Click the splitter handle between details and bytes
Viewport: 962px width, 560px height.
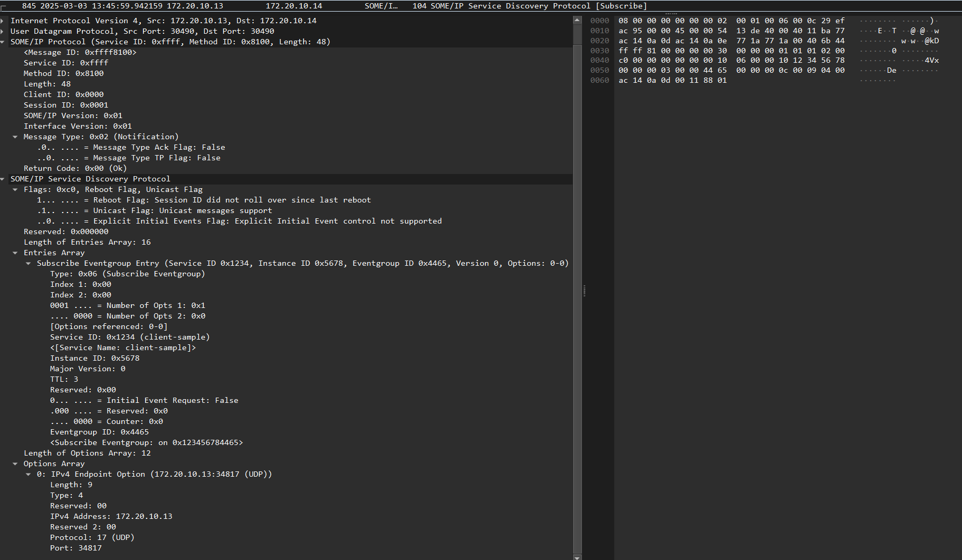pyautogui.click(x=584, y=290)
